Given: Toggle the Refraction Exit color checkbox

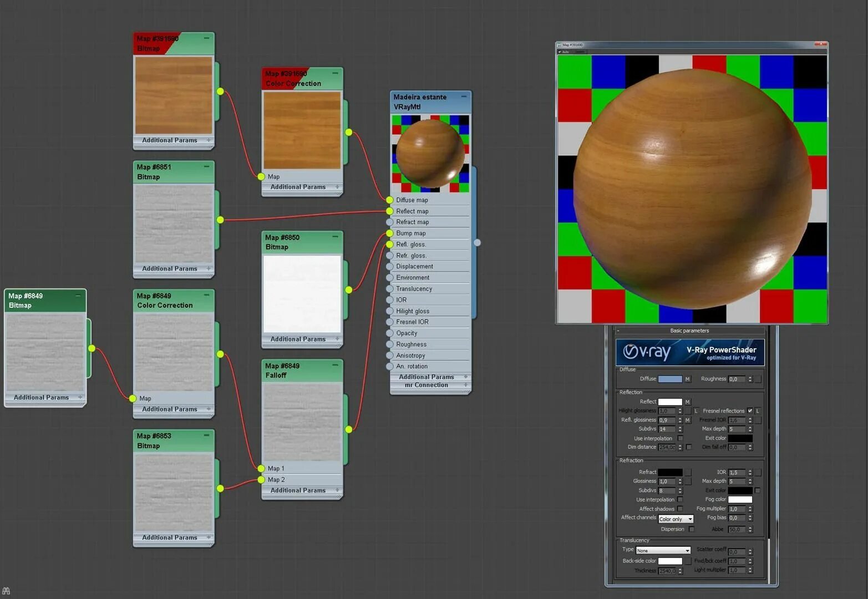Looking at the screenshot, I should 758,491.
